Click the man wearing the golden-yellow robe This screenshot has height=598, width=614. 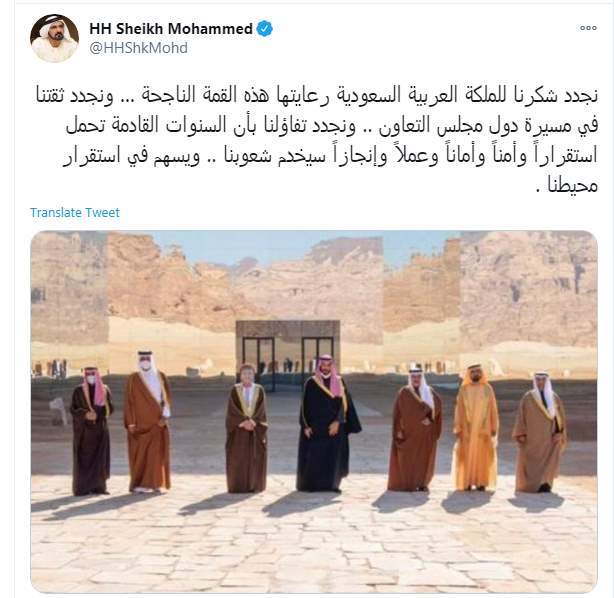[x=475, y=427]
